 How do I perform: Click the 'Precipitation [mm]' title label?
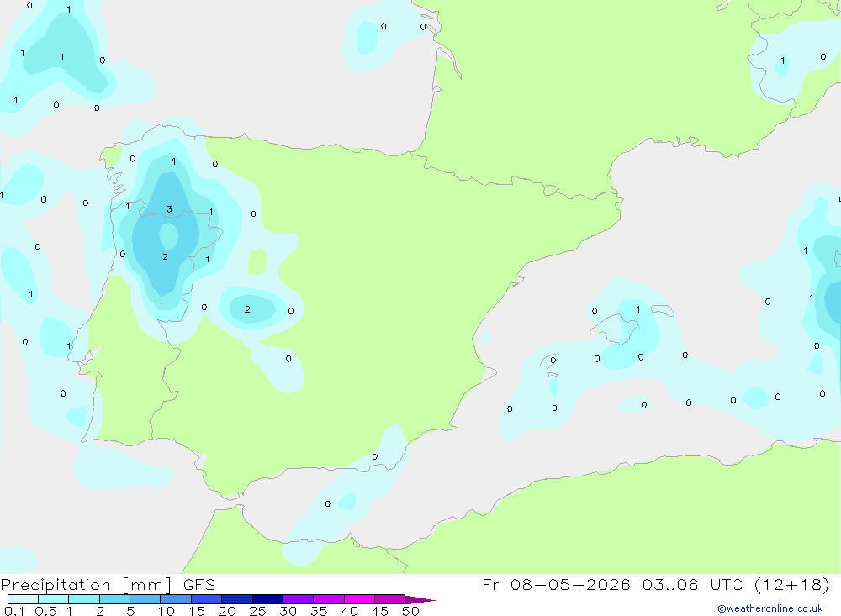point(86,585)
